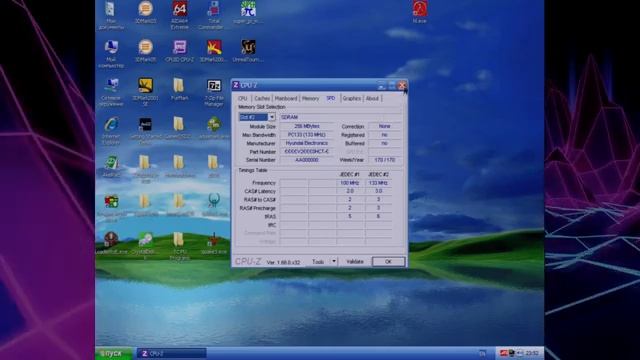The width and height of the screenshot is (640, 360).
Task: Click the system tray clock
Action: [532, 353]
